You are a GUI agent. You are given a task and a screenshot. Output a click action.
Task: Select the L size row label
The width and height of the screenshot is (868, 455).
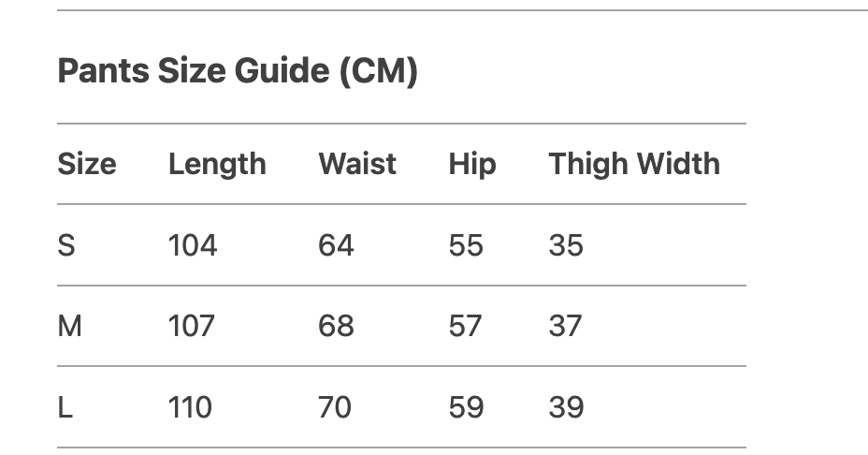(x=65, y=407)
